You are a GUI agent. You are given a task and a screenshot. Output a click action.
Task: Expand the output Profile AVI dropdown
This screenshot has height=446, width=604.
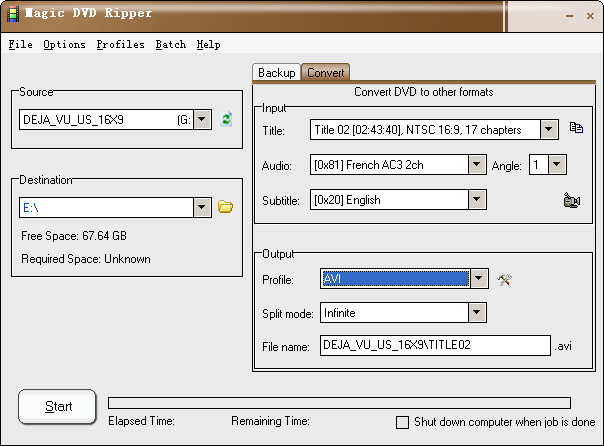478,279
